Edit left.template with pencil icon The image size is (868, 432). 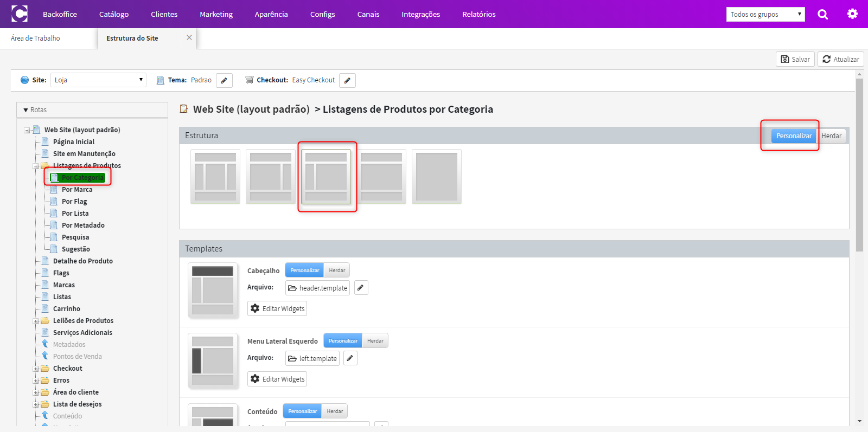(350, 358)
